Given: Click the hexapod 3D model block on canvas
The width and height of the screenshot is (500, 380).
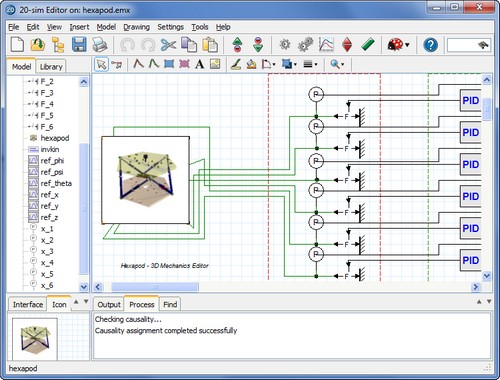Looking at the screenshot, I should tap(145, 180).
